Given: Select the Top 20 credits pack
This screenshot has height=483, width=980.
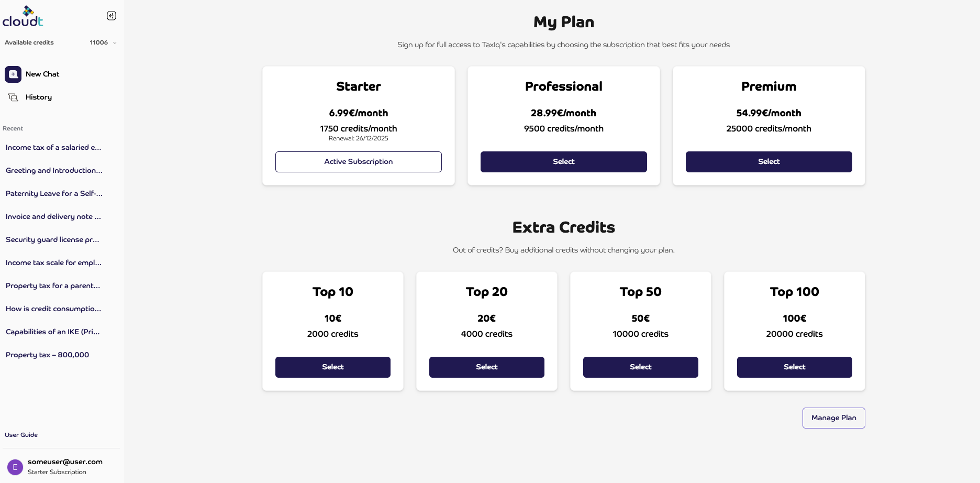Looking at the screenshot, I should 486,367.
